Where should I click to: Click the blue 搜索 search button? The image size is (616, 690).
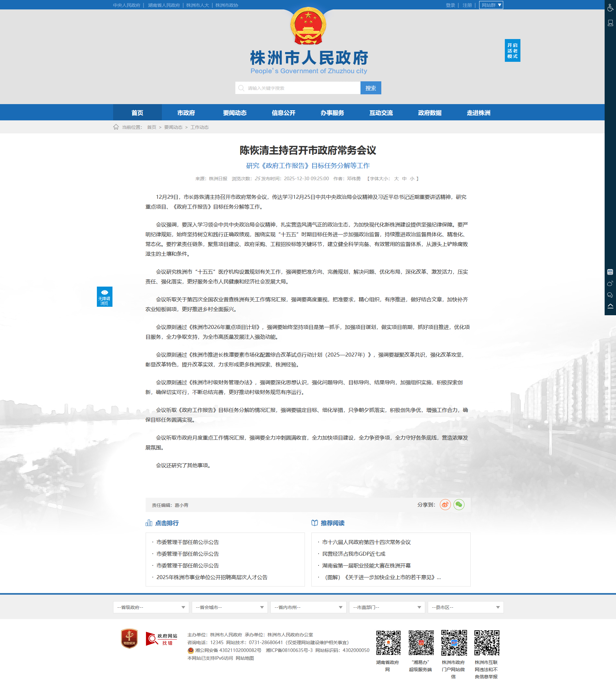pyautogui.click(x=371, y=88)
